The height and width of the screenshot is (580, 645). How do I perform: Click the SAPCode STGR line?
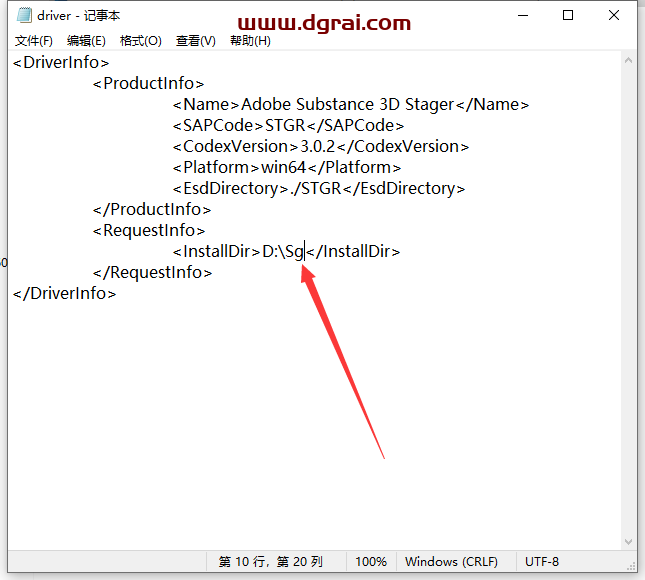[288, 125]
